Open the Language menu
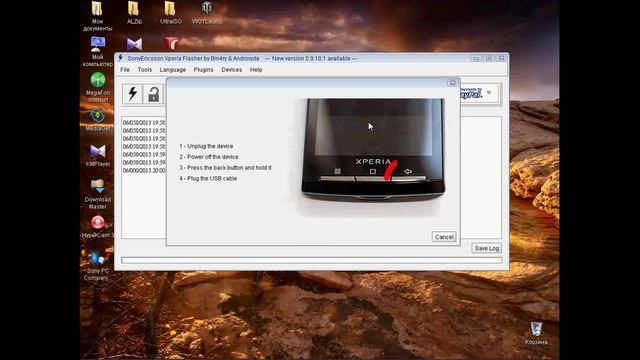Screen dimensions: 640x360 point(173,70)
